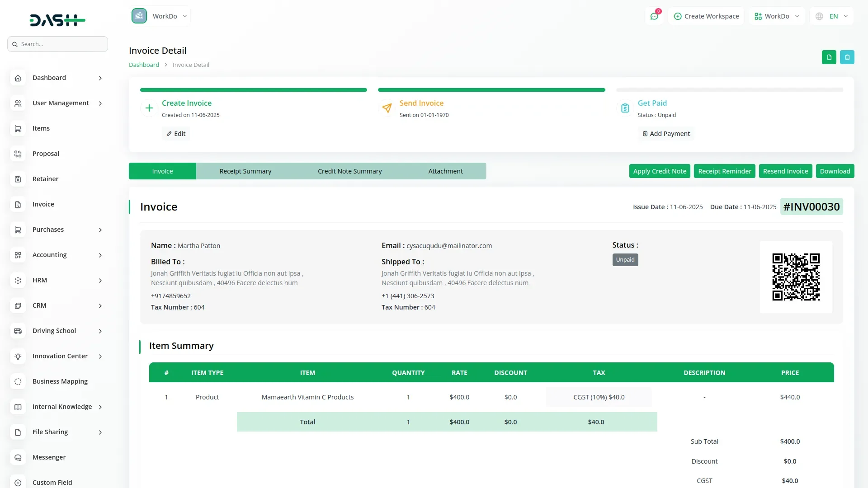Click the Messenger sidebar icon
Viewport: 868px width, 488px height.
(18, 457)
